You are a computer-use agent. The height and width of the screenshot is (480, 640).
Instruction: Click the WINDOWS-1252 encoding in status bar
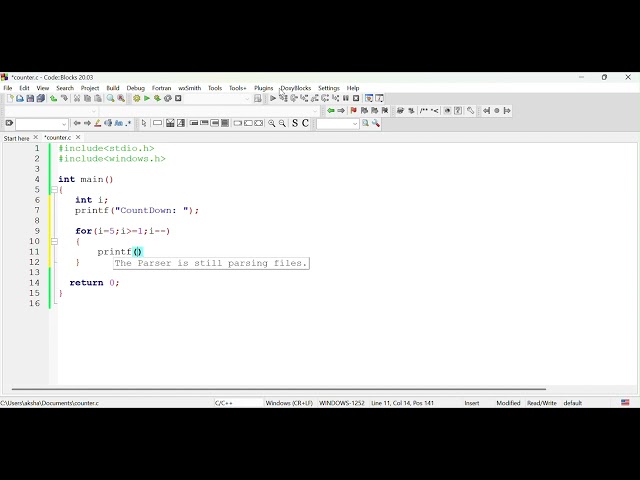(x=342, y=403)
